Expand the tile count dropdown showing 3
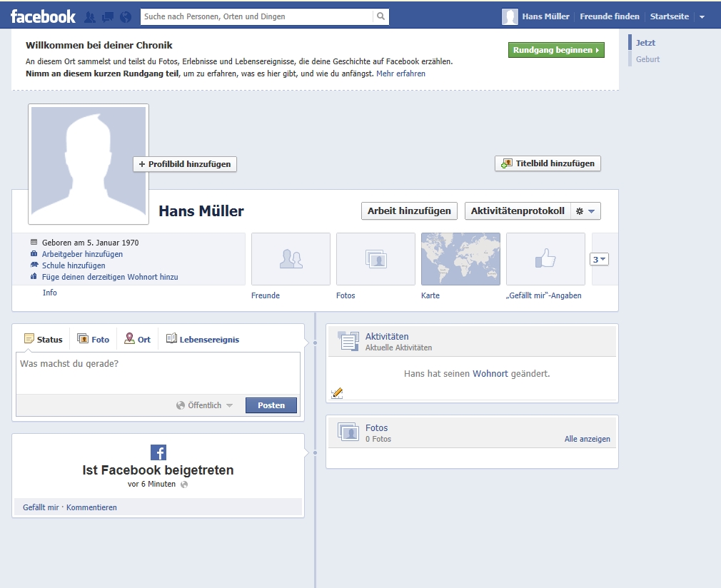The image size is (721, 588). (599, 259)
